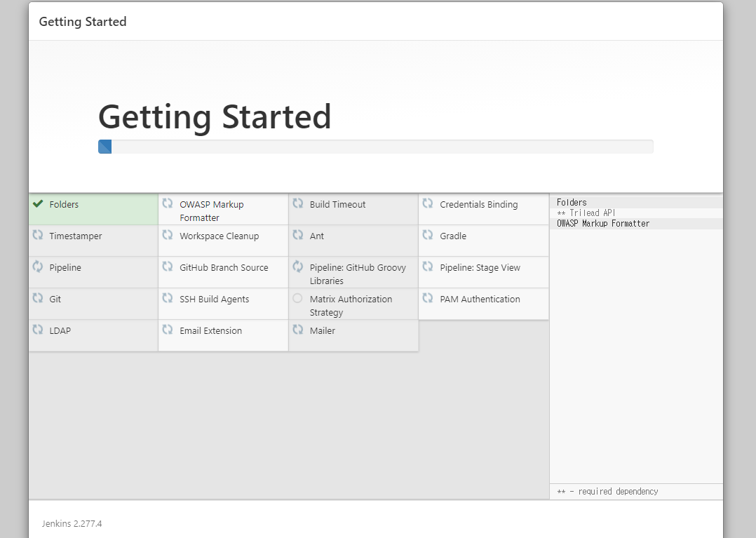
Task: Click the sync icon beside Workspace Cleanup
Action: [168, 235]
